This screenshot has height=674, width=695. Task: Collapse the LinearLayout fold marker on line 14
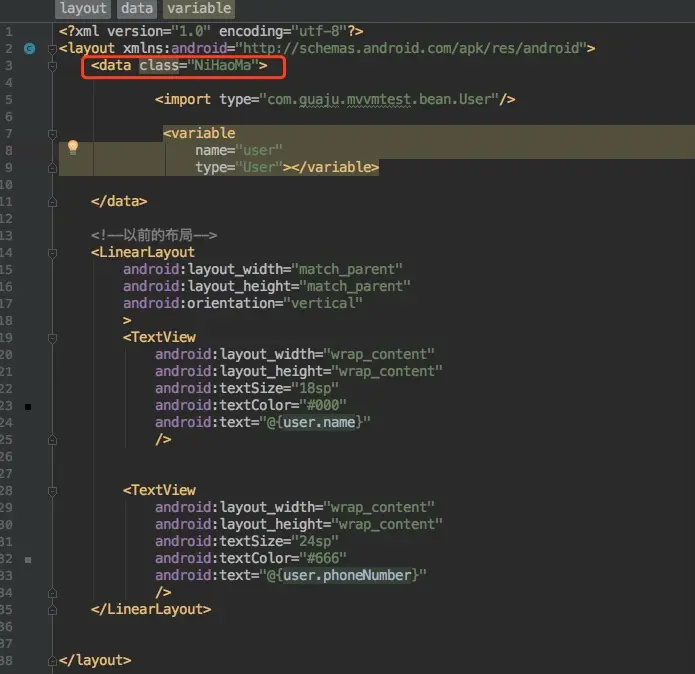pos(52,253)
